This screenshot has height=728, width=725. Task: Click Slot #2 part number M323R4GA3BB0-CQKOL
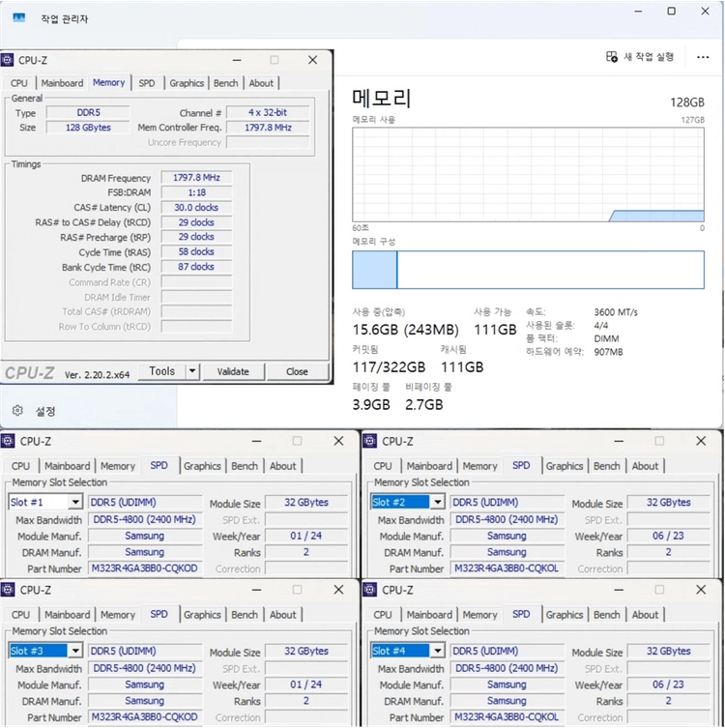507,568
